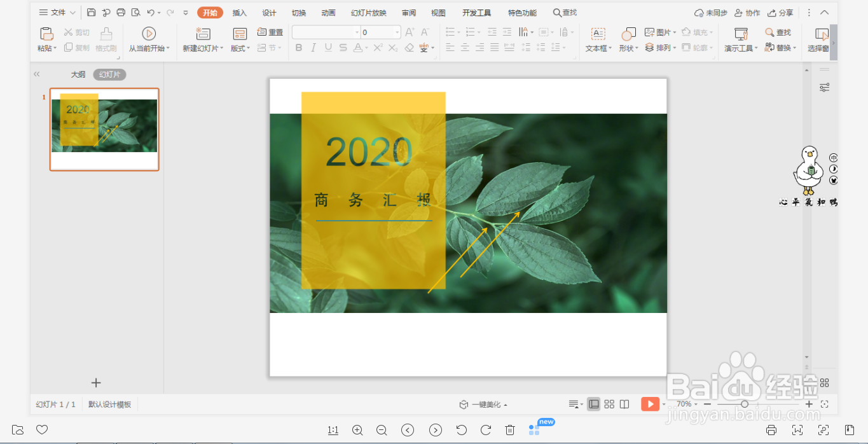Collapse the slide thumbnail panel
The width and height of the screenshot is (868, 444).
point(37,74)
